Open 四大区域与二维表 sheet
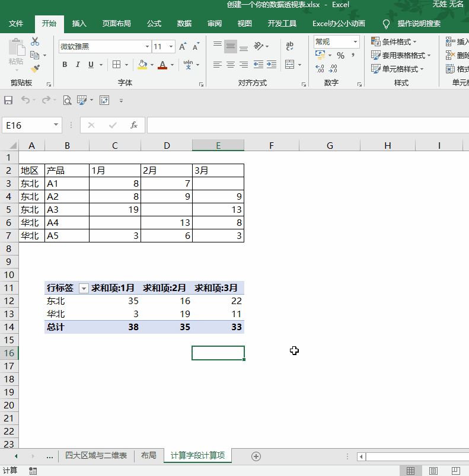Image resolution: width=469 pixels, height=476 pixels. pyautogui.click(x=96, y=455)
